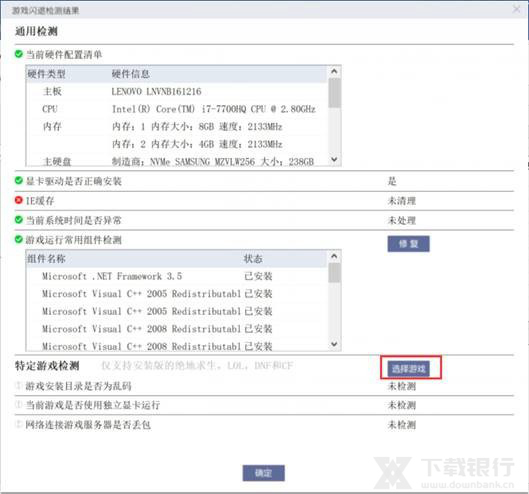Image resolution: width=529 pixels, height=494 pixels.
Task: Select the 内存 row label
Action: click(52, 127)
